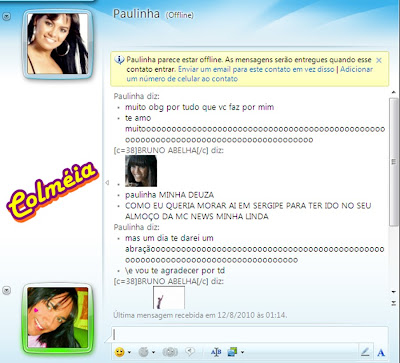Send a nudge with the nudge icon
The image size is (400, 363).
[x=170, y=352]
